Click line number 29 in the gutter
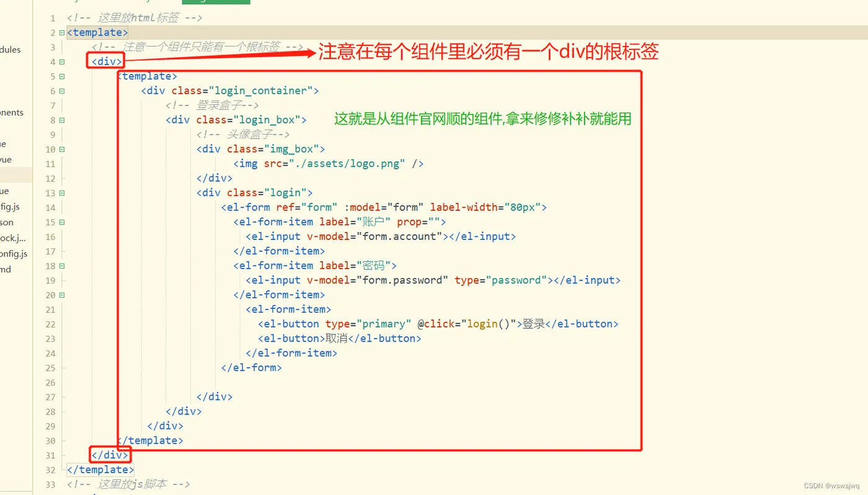The image size is (868, 495). tap(50, 426)
